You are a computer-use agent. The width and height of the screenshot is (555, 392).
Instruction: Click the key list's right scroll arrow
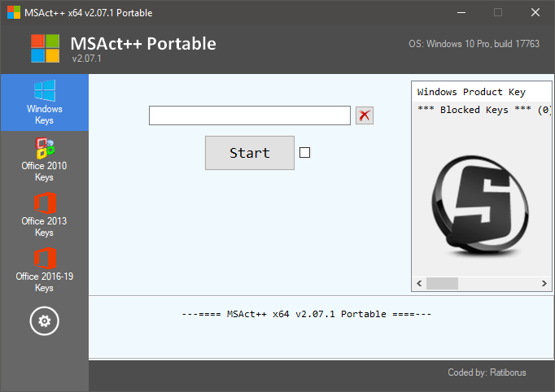tap(546, 283)
